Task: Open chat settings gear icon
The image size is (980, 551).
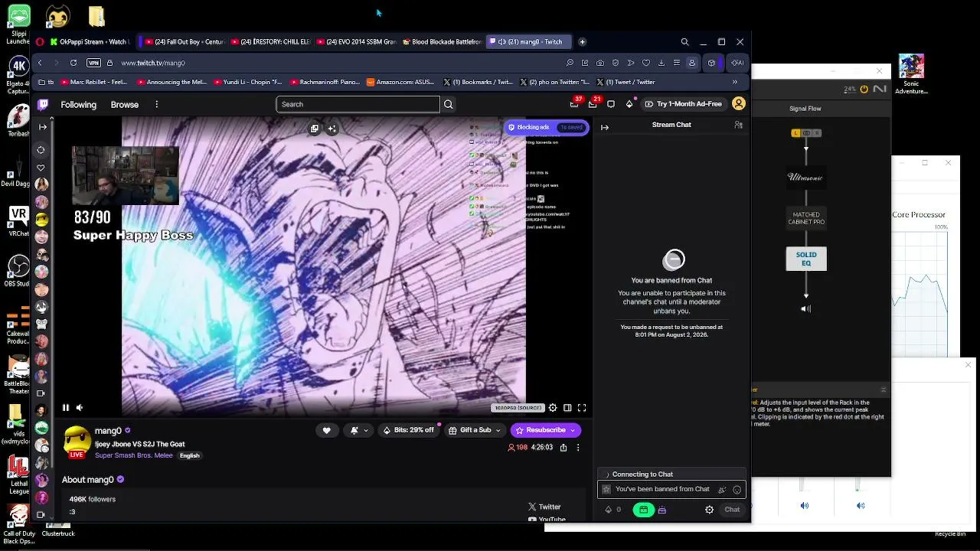Action: (710, 510)
